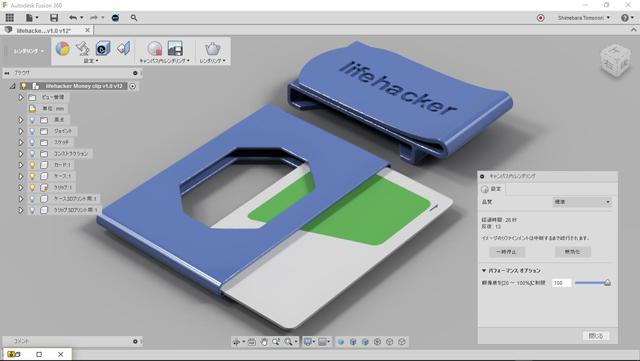Click the comments panel settings dot icon
This screenshot has height=361, width=640.
(x=135, y=341)
